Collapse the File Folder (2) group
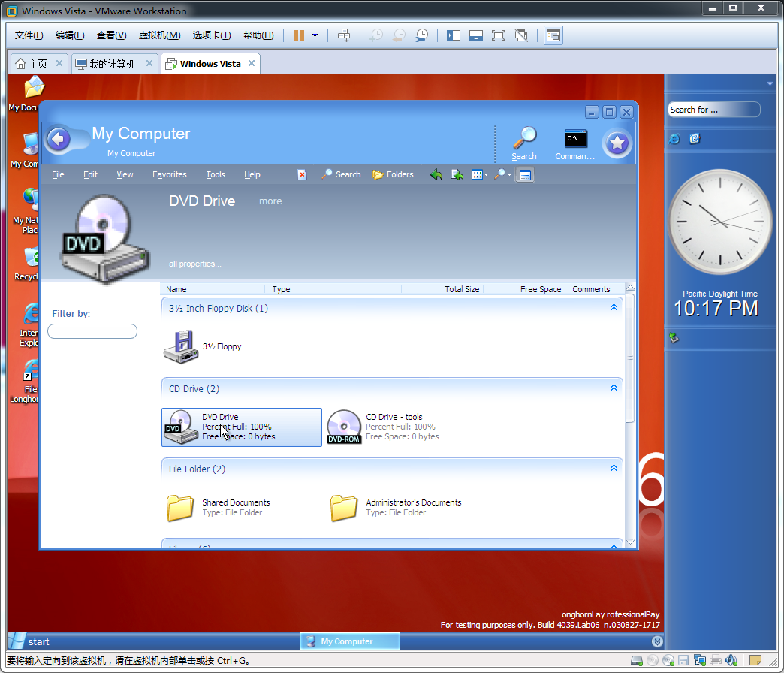 tap(614, 468)
